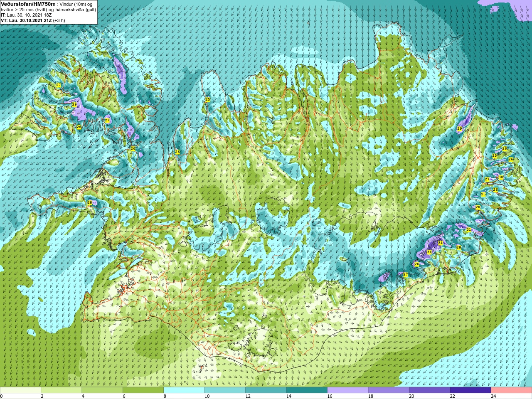532x399 pixels.
Task: Click the legend scale number 12
Action: point(248,396)
